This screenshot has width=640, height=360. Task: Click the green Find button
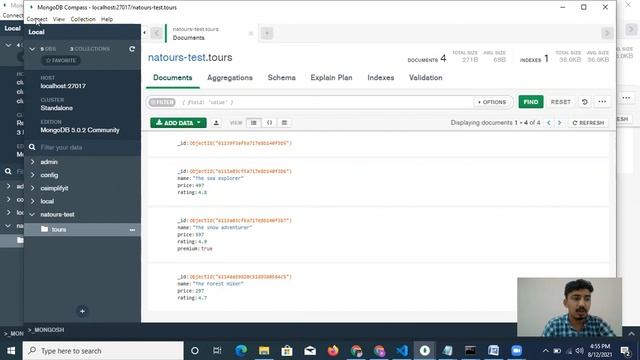click(x=531, y=102)
